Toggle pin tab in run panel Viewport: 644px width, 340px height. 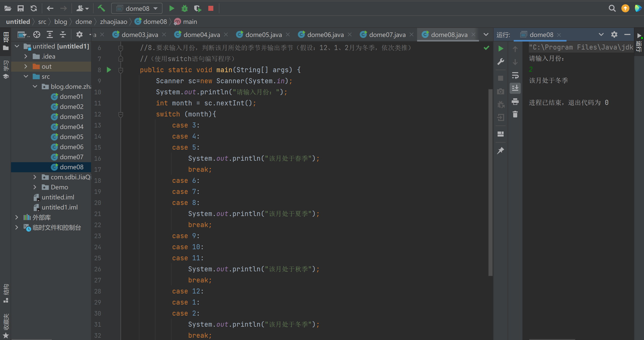501,151
